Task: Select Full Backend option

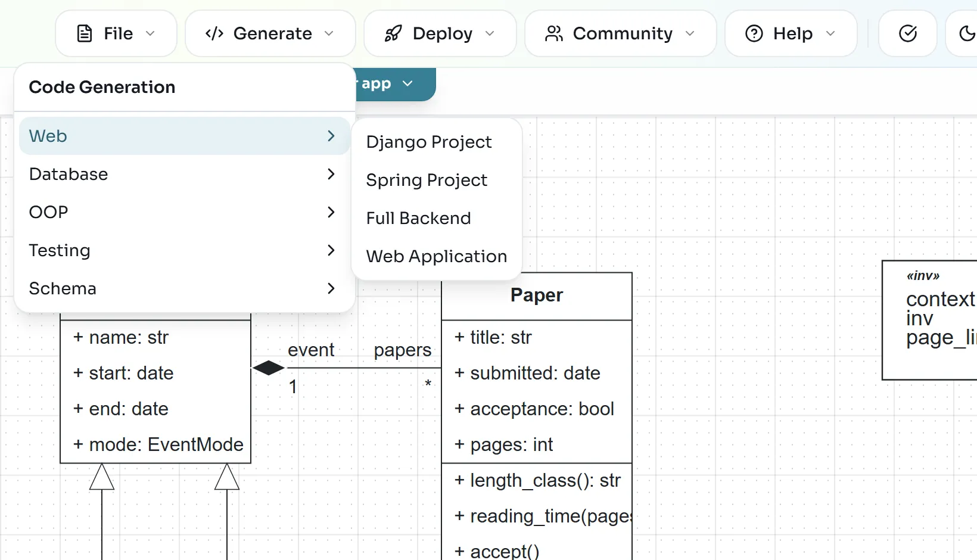Action: (437, 218)
